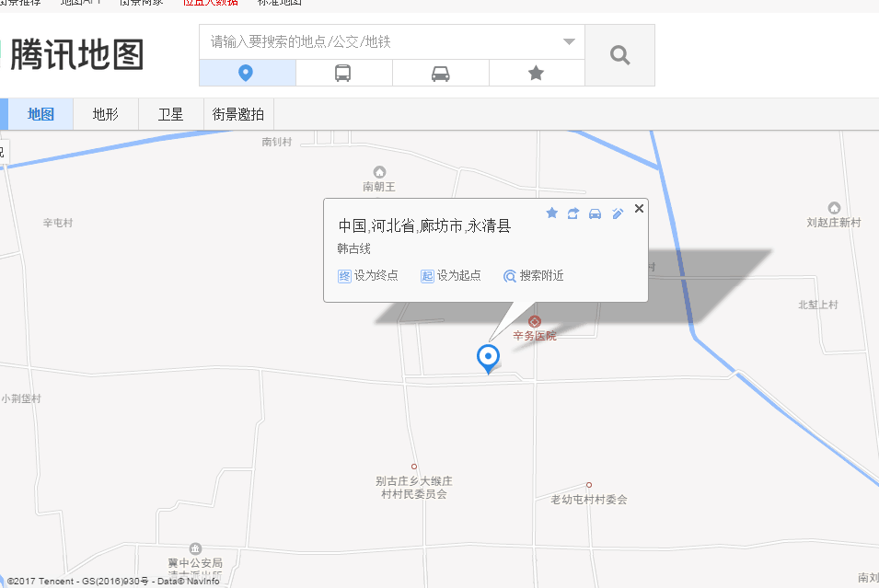Switch to 地形 terrain view
The height and width of the screenshot is (588, 879).
pos(106,115)
